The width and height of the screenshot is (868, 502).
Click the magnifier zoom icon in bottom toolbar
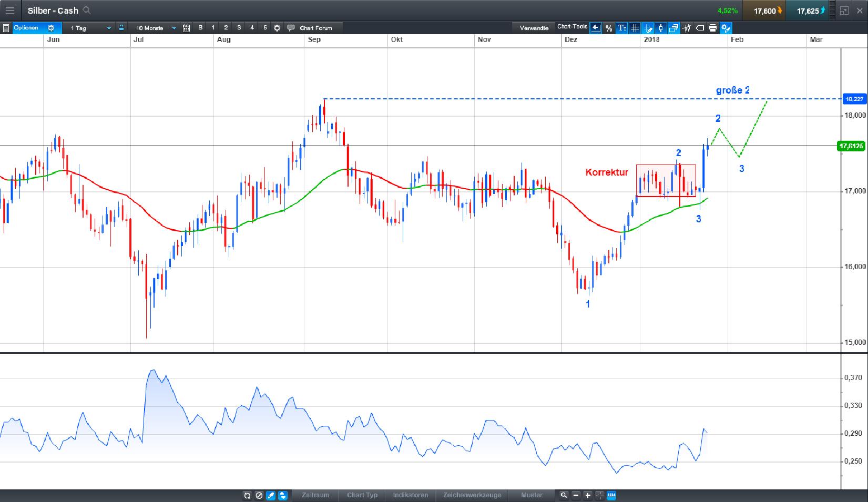click(x=563, y=495)
